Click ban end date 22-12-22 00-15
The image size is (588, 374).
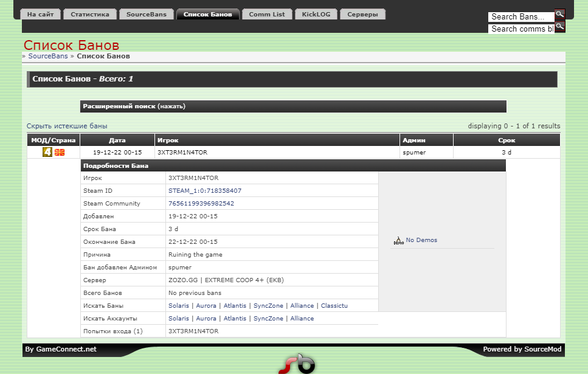(193, 241)
